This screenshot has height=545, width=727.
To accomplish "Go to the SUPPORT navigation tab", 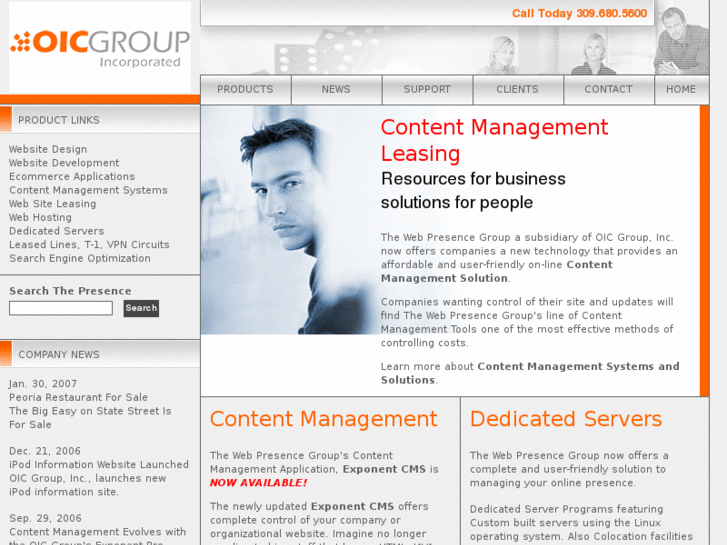I will 427,90.
